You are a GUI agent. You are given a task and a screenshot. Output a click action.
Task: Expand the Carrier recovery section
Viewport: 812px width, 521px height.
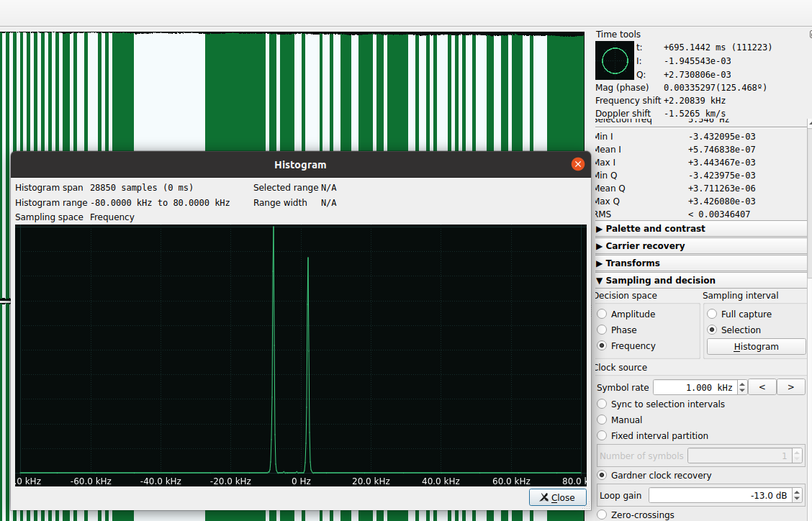645,246
